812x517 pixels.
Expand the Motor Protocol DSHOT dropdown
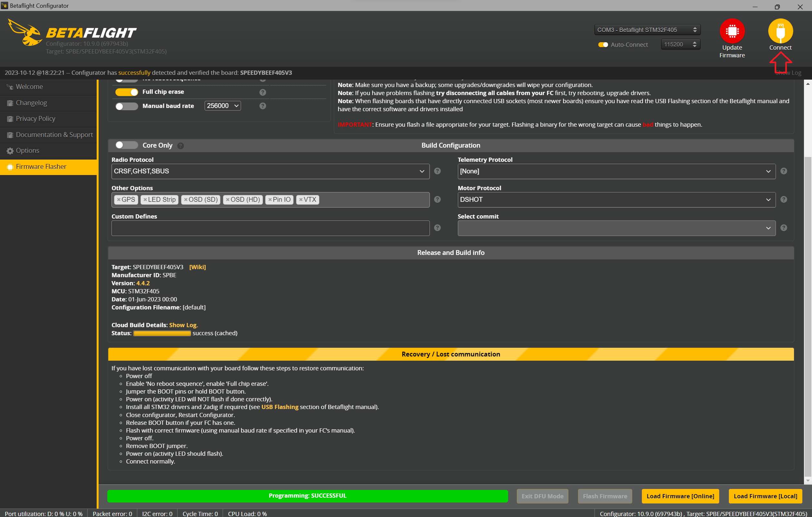tap(616, 200)
